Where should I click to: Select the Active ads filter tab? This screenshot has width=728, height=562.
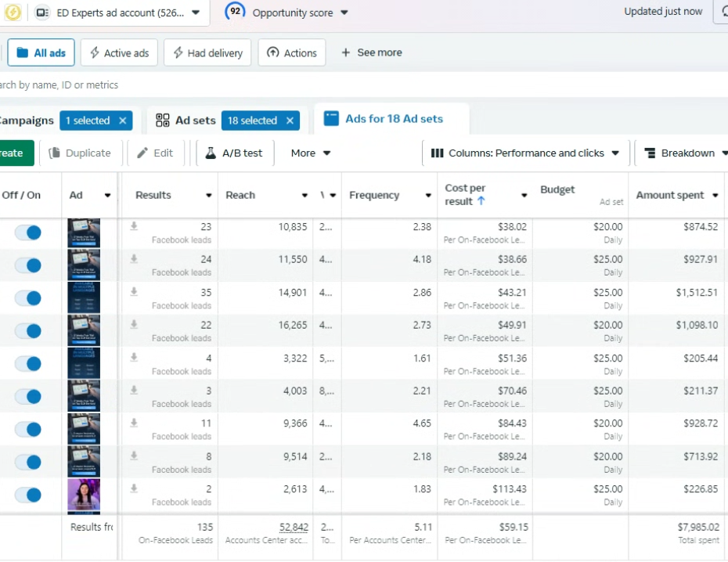119,53
